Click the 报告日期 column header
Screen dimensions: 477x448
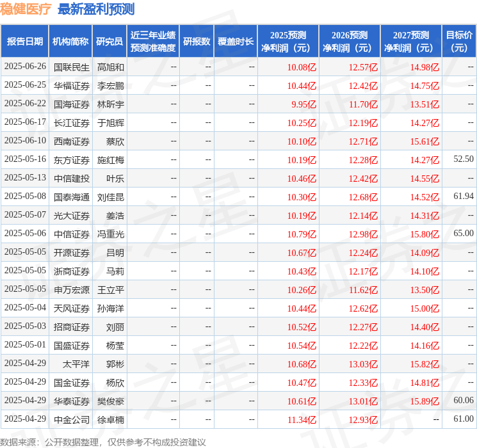24,42
